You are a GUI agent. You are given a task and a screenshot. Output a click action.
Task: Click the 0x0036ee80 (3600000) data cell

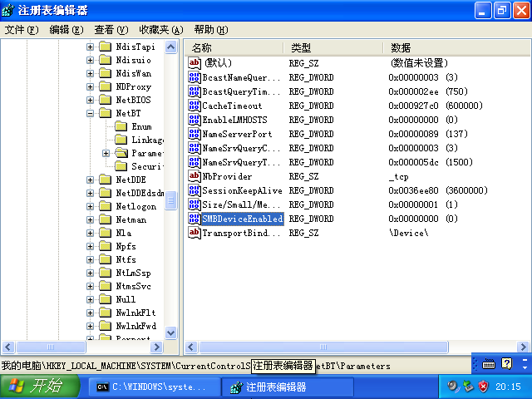tap(438, 190)
